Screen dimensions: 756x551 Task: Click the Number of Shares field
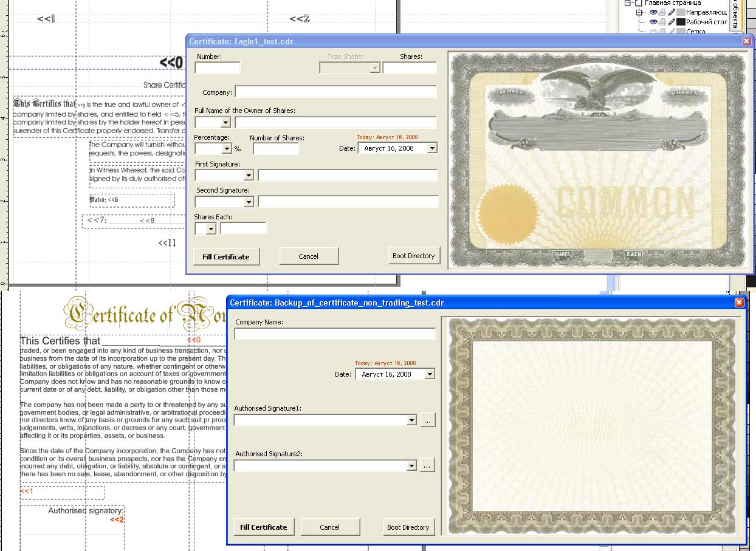(276, 148)
